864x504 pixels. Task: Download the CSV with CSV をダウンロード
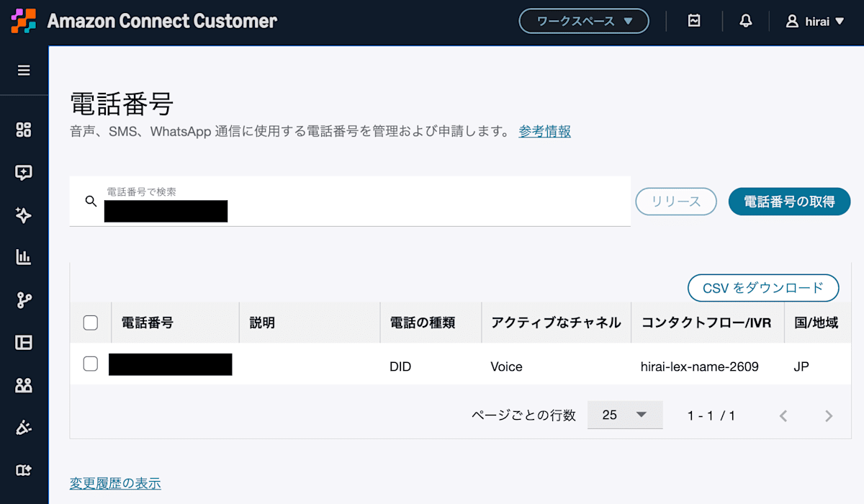pos(763,288)
